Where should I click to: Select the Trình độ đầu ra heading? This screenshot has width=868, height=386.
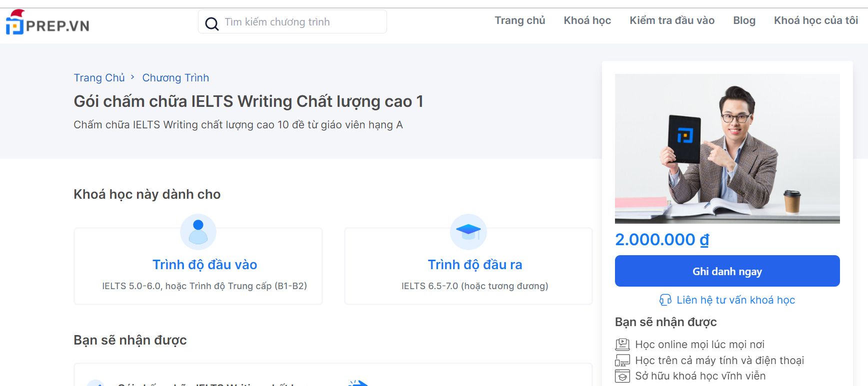tap(475, 265)
